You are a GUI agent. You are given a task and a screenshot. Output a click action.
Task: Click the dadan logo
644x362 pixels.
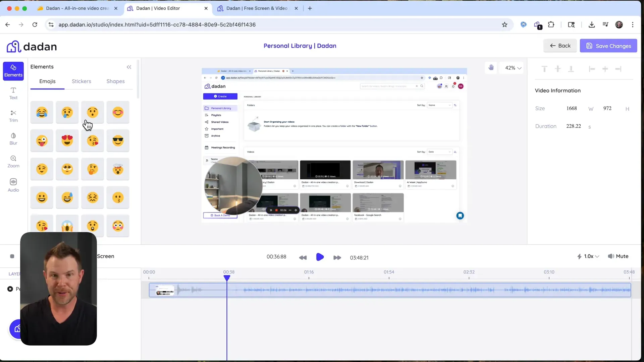[x=32, y=47]
